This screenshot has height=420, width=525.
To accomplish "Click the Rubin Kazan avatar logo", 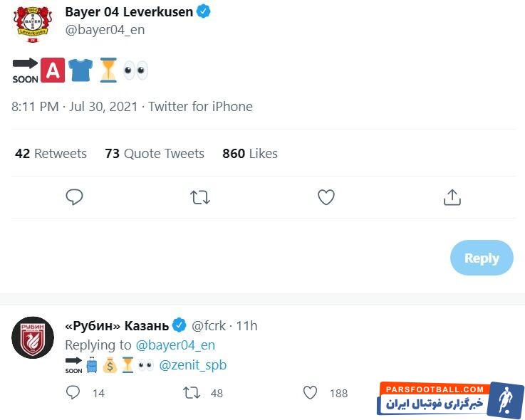I will (33, 337).
